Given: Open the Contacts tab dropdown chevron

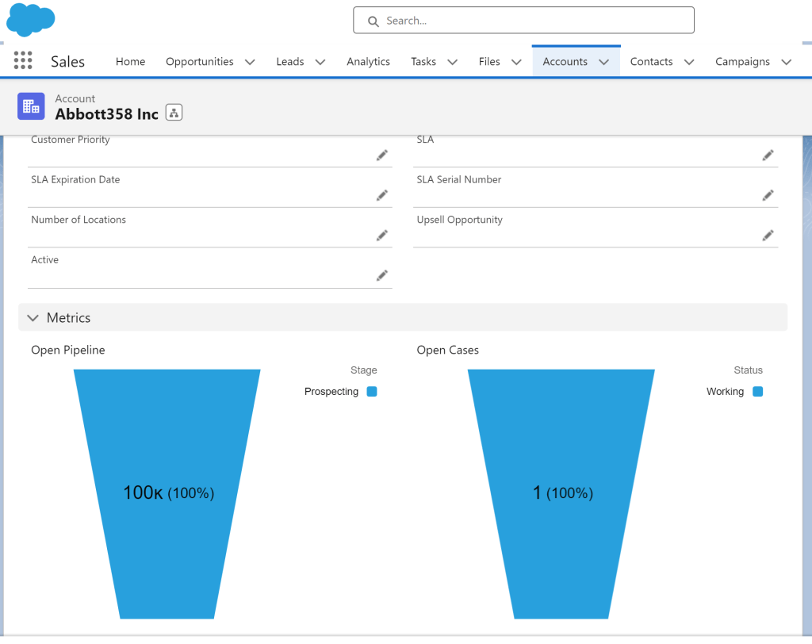Looking at the screenshot, I should tap(689, 62).
